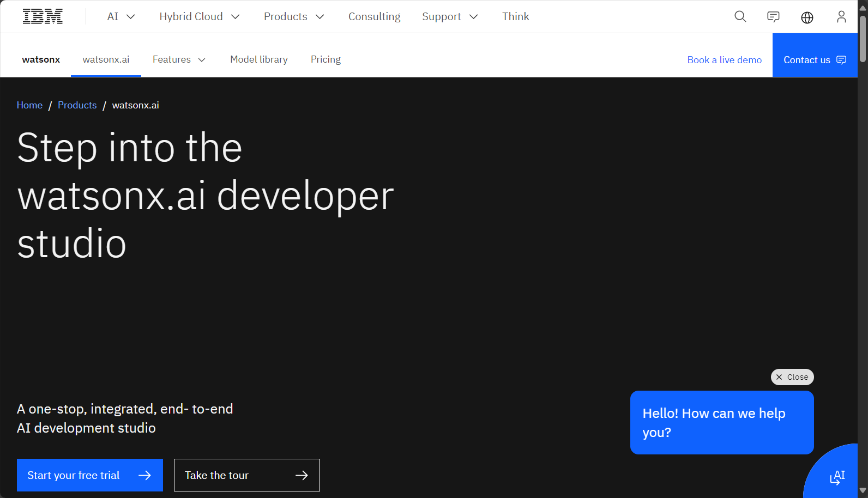Image resolution: width=868 pixels, height=498 pixels.
Task: Open Book a live demo link
Action: point(724,60)
